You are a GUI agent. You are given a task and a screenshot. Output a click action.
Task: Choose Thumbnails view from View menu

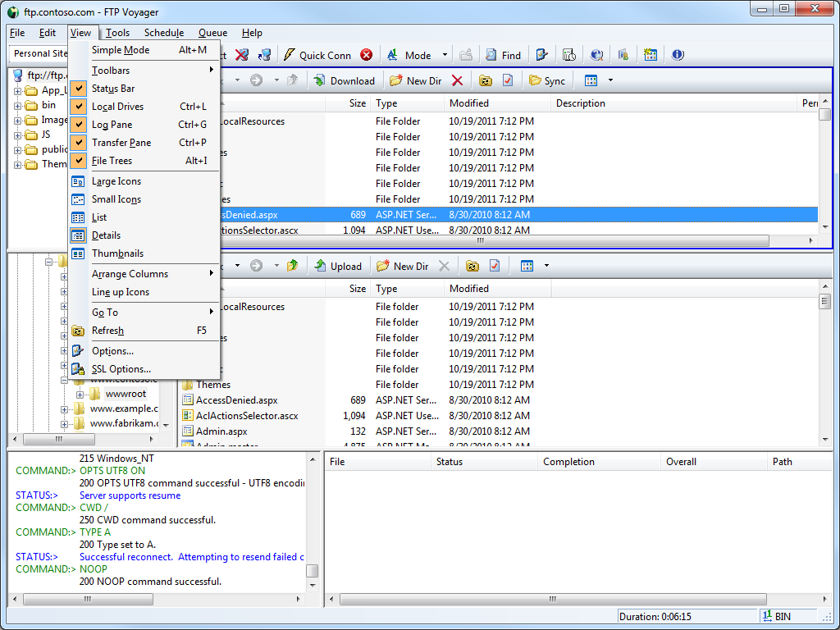[117, 253]
